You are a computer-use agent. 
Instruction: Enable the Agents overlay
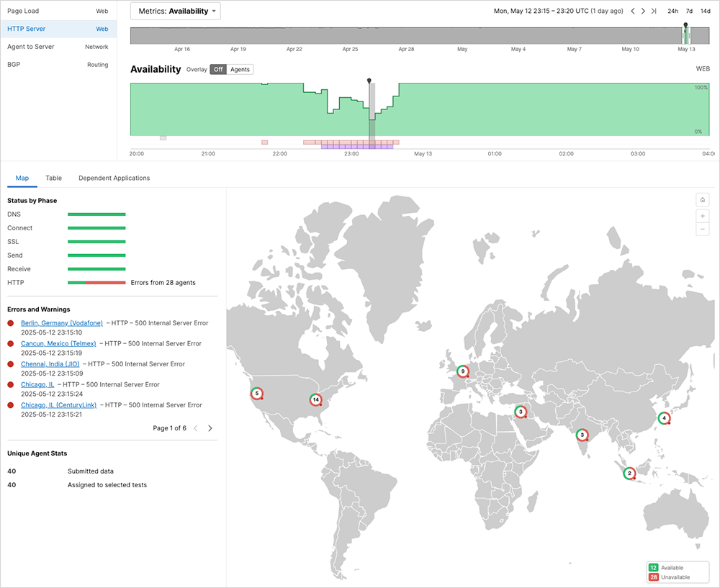click(240, 70)
